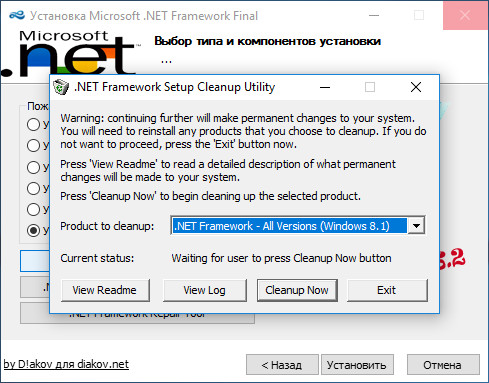Image resolution: width=489 pixels, height=383 pixels.
Task: Open the by D!akov diakov.net link
Action: tap(66, 364)
